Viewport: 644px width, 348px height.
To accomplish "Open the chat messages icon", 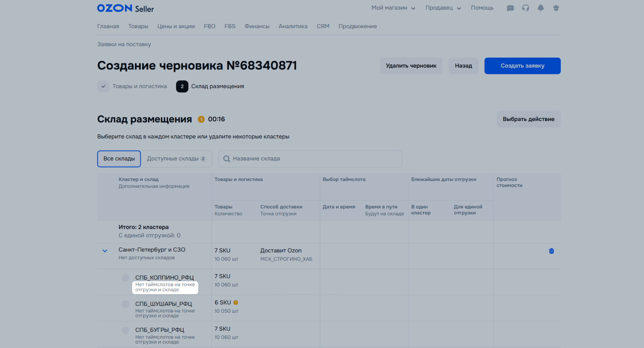I will tap(510, 8).
